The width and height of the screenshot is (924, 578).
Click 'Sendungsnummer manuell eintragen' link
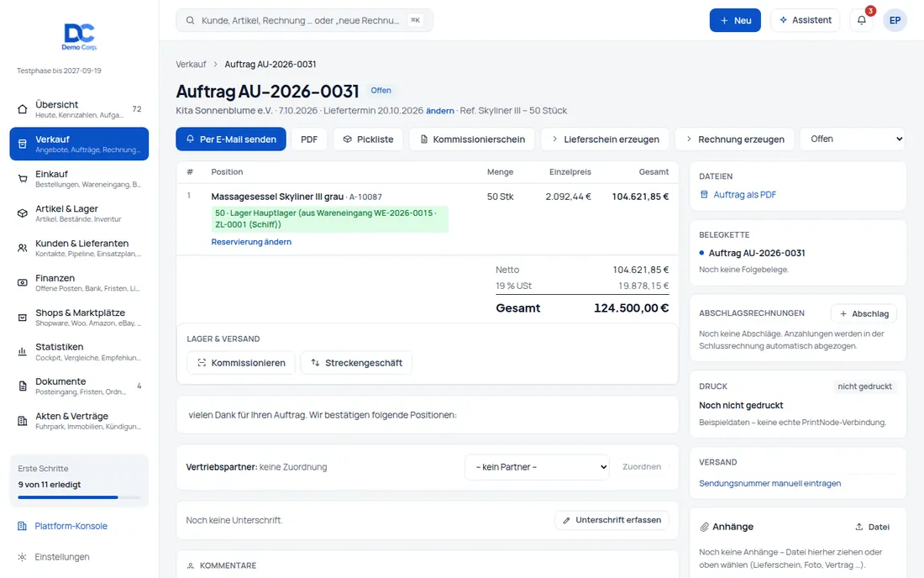click(769, 483)
